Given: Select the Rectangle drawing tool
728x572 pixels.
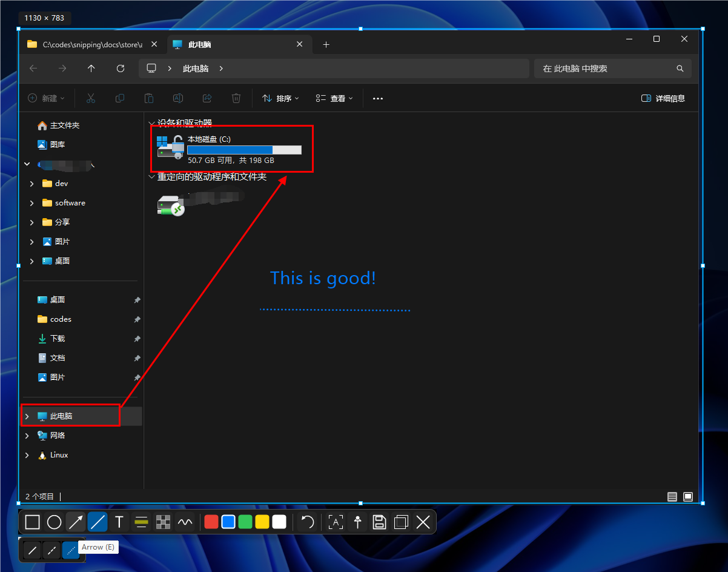Looking at the screenshot, I should coord(33,522).
